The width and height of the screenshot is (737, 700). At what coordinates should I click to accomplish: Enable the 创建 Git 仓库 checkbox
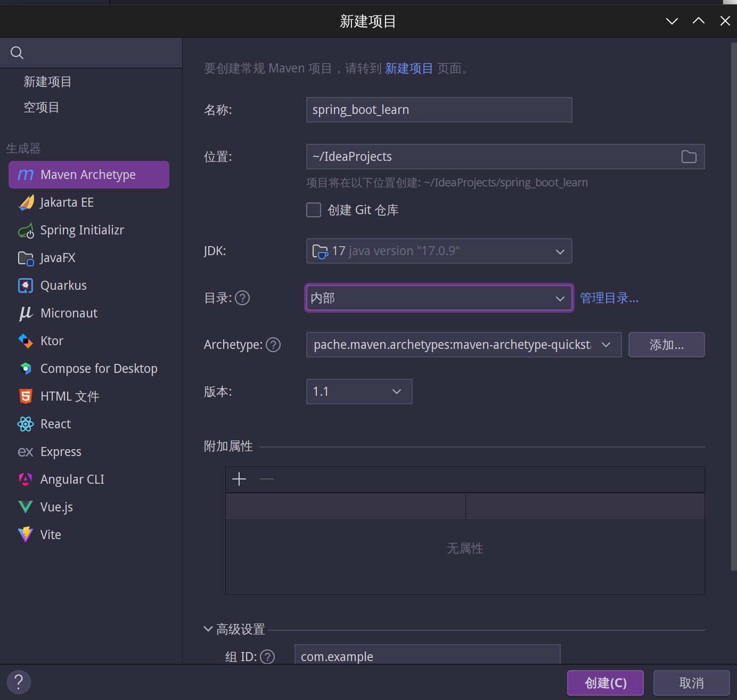click(314, 210)
